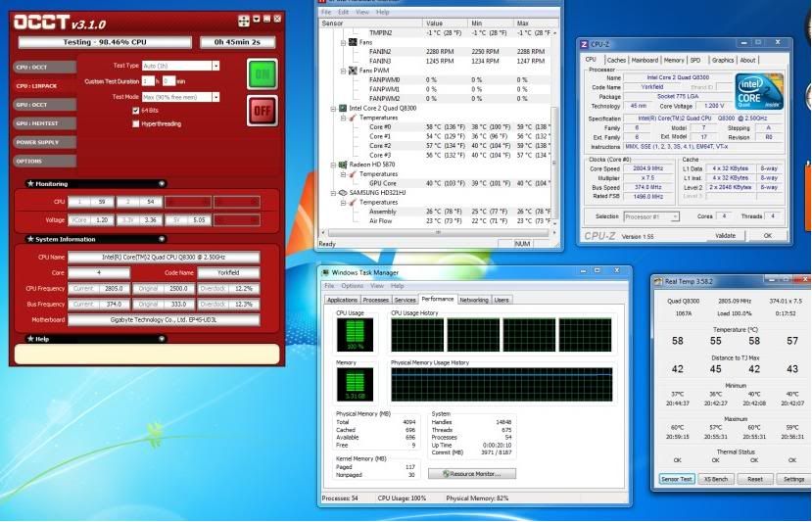Screen dimensions: 812x522
Task: Click the Validate button in CPU-Z
Action: [x=725, y=235]
